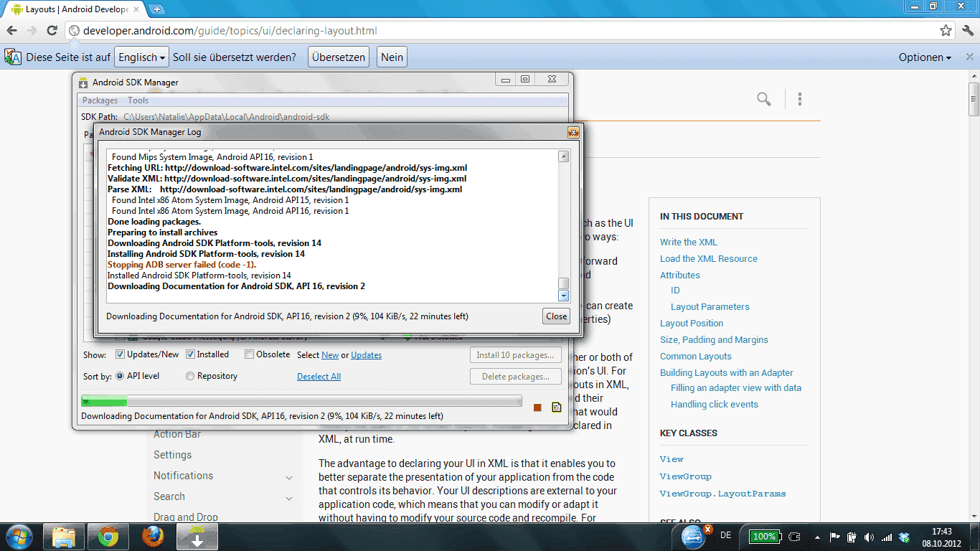Viewport: 980px width, 551px height.
Task: Open the SDK Manager log icon
Action: [x=556, y=408]
